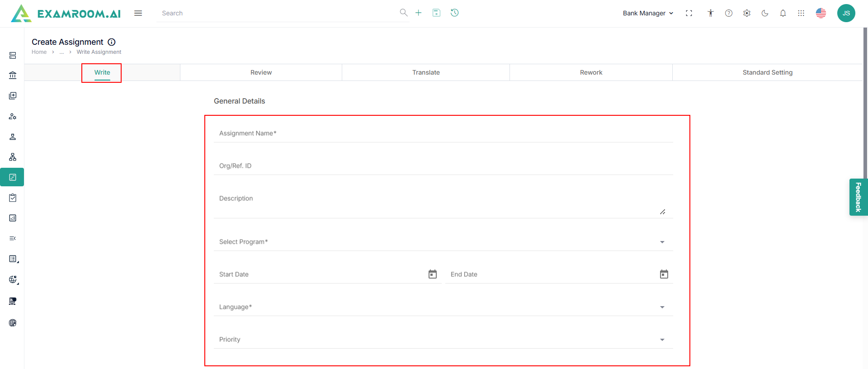
Task: Open the apps grid launcher
Action: tap(801, 13)
